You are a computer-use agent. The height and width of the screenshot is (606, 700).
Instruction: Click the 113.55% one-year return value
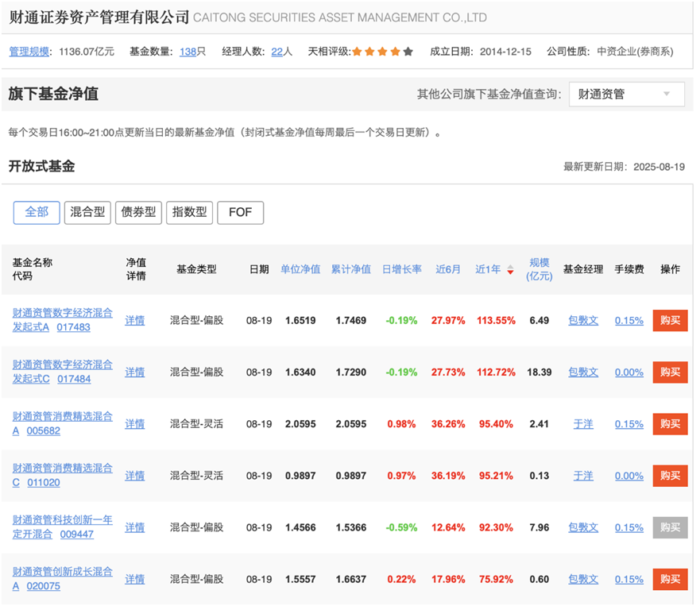496,320
